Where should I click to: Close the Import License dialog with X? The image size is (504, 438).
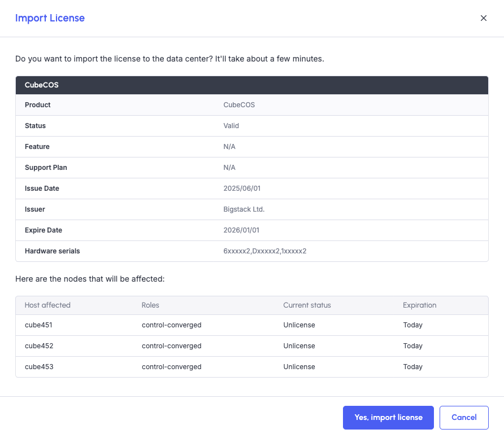pyautogui.click(x=484, y=18)
